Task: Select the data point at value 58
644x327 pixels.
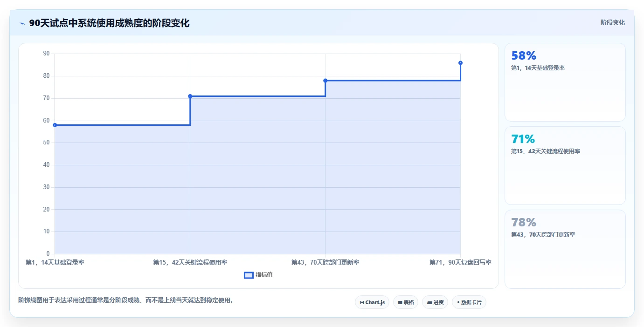Action: point(55,125)
